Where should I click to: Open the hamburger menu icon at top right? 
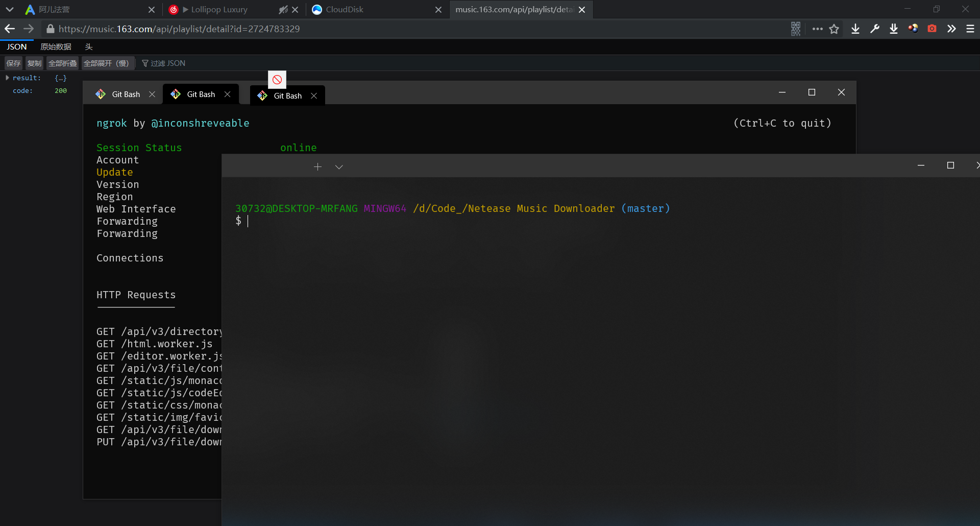[x=970, y=29]
